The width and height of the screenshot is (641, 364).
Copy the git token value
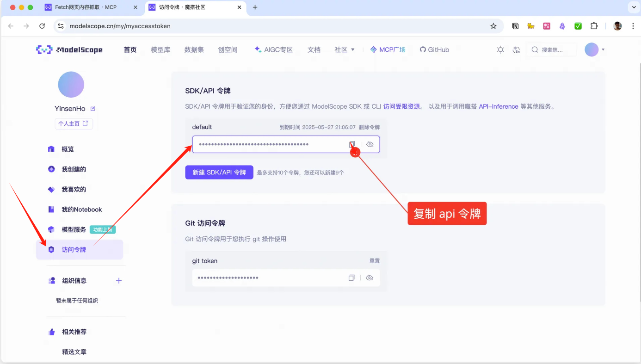351,278
